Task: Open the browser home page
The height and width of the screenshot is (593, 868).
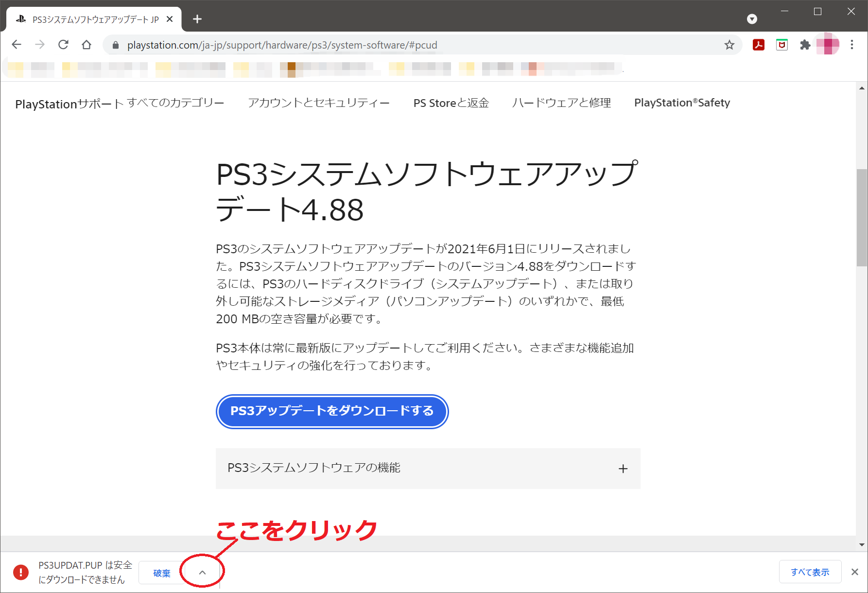Action: (x=87, y=45)
